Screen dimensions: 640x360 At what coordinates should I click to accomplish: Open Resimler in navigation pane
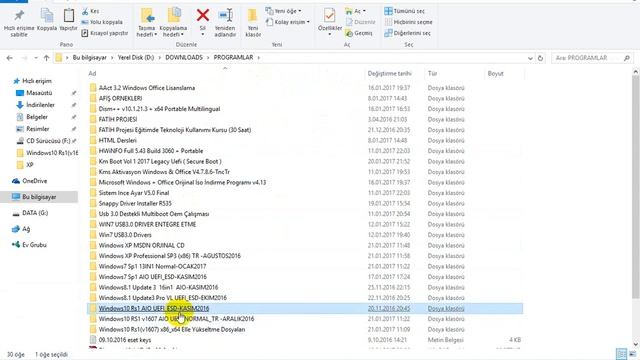point(38,129)
